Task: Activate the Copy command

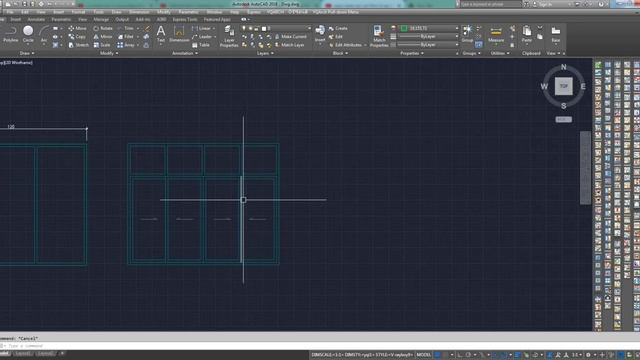Action: (x=77, y=37)
